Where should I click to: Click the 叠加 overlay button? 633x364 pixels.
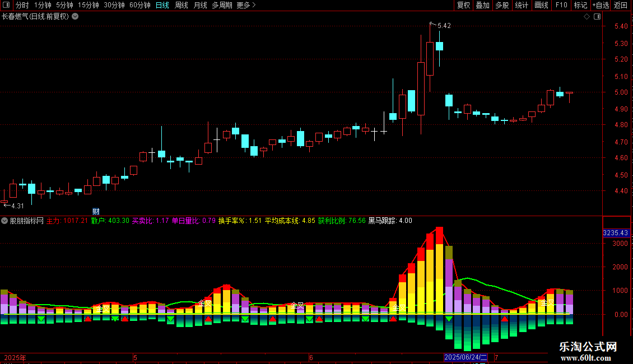pos(482,5)
